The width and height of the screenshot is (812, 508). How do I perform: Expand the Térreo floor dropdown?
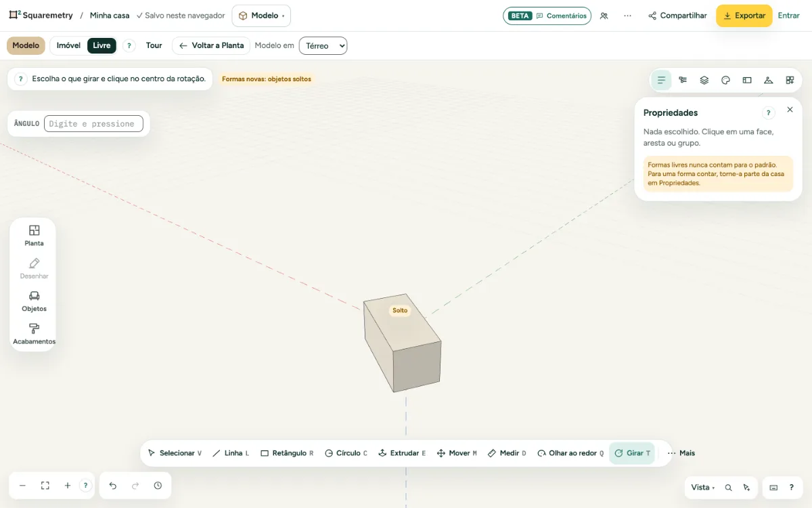point(323,45)
